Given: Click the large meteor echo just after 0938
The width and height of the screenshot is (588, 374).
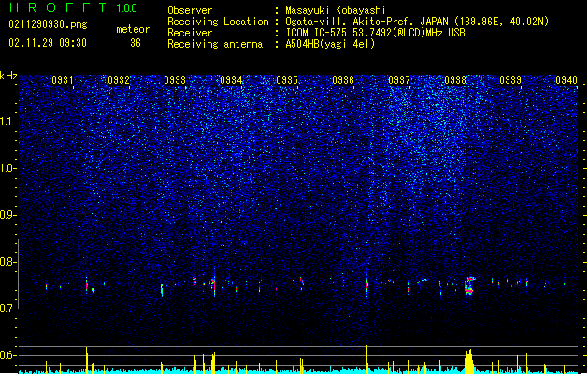Looking at the screenshot, I should (x=469, y=285).
